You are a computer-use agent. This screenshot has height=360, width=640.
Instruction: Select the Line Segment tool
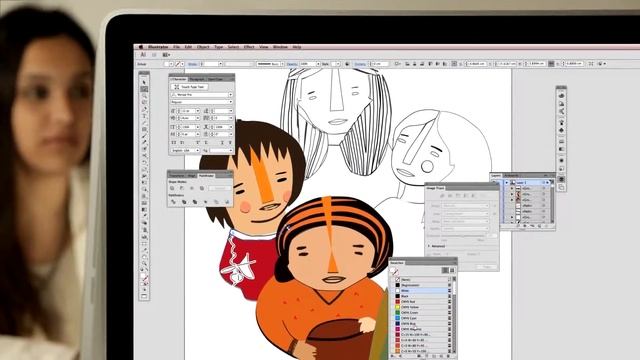pyautogui.click(x=144, y=122)
